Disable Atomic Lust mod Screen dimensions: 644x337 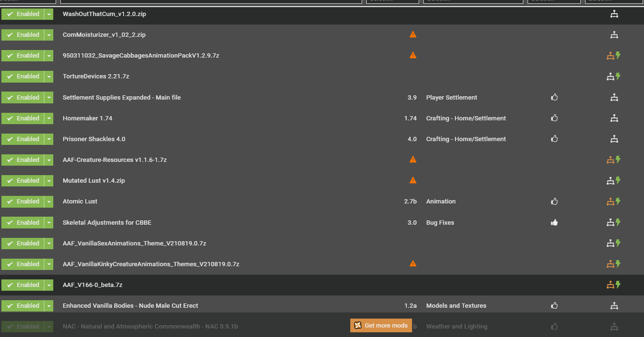click(x=23, y=202)
